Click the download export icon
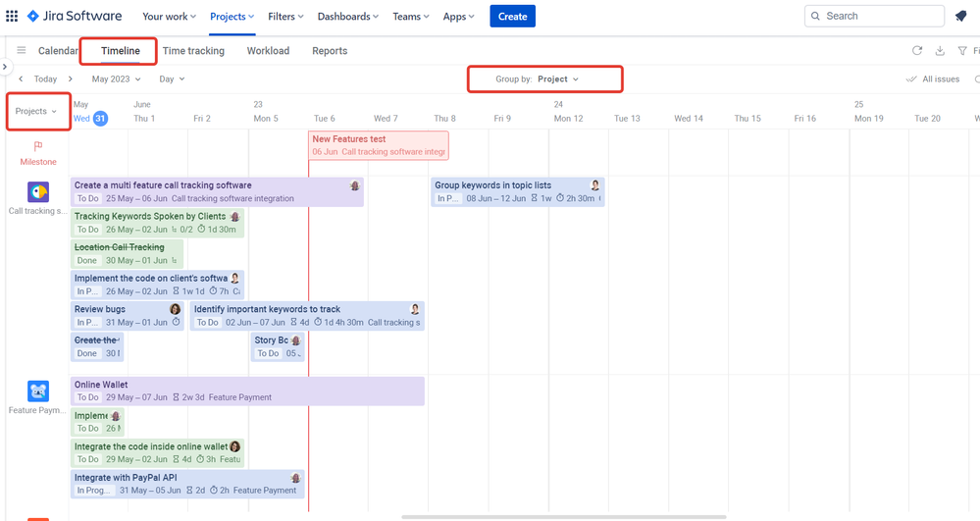This screenshot has width=980, height=521. [940, 51]
